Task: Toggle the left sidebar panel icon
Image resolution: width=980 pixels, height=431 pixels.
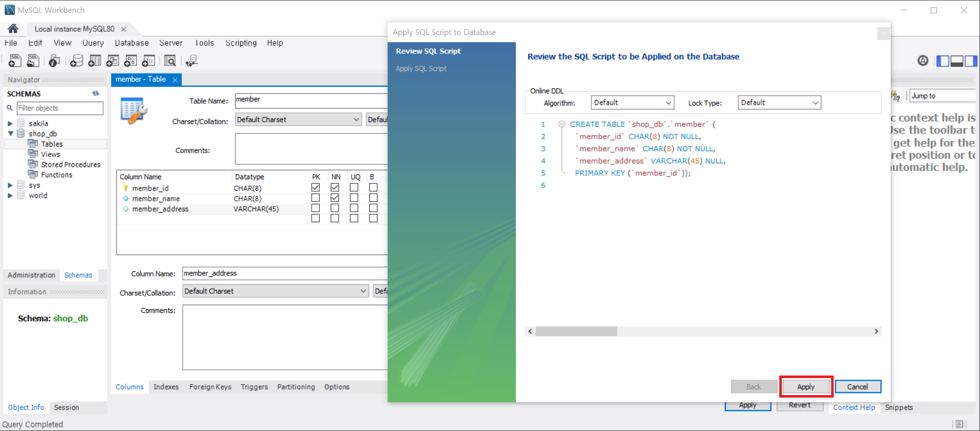Action: pos(943,61)
